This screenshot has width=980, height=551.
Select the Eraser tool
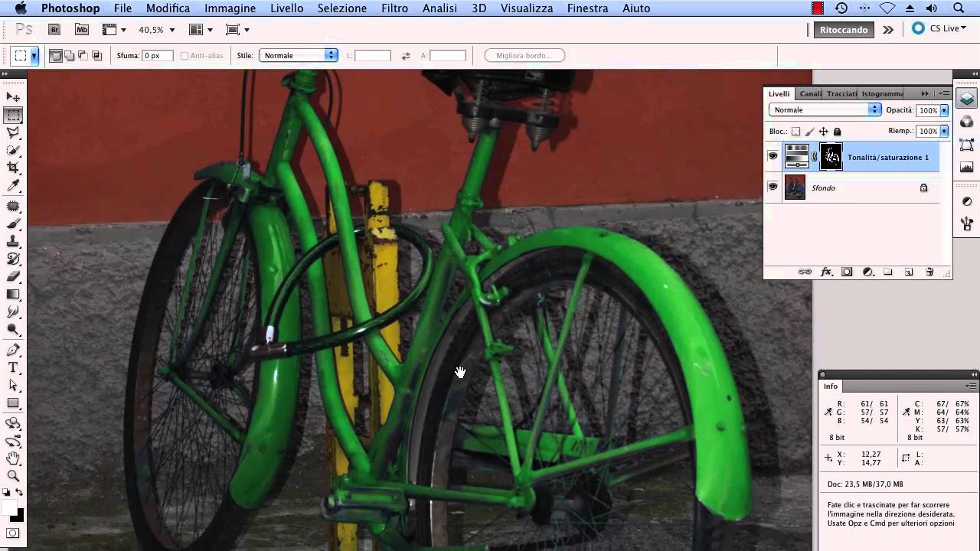[13, 276]
